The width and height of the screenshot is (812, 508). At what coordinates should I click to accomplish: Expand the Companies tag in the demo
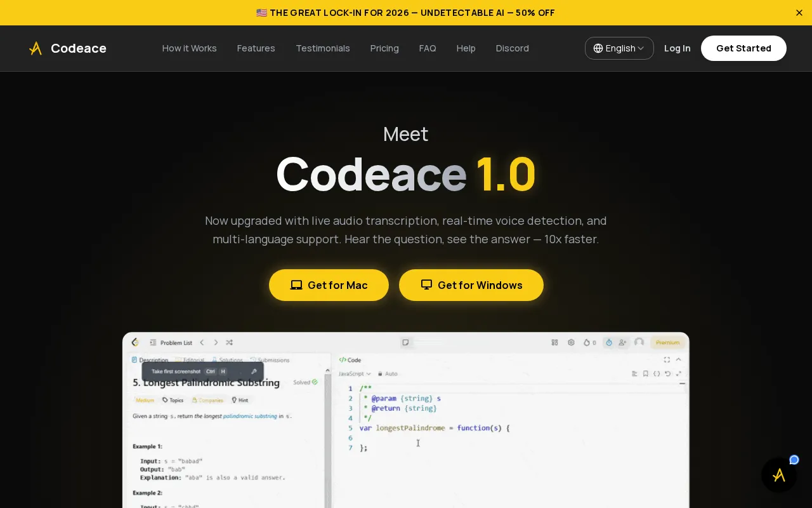tap(207, 400)
